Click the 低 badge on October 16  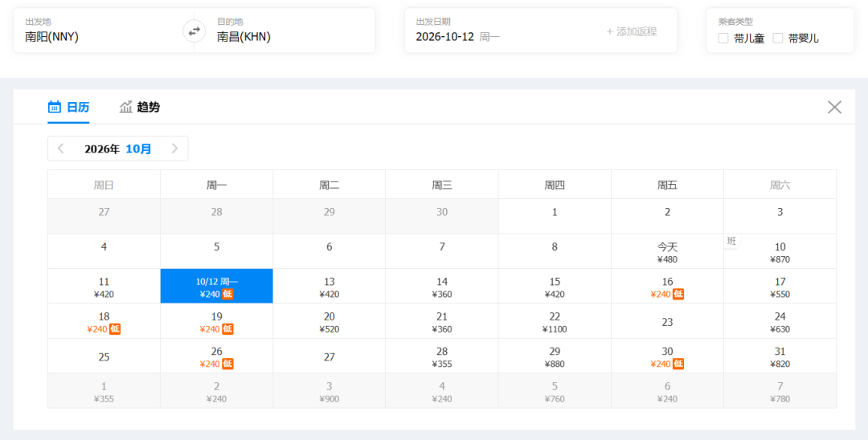click(678, 294)
